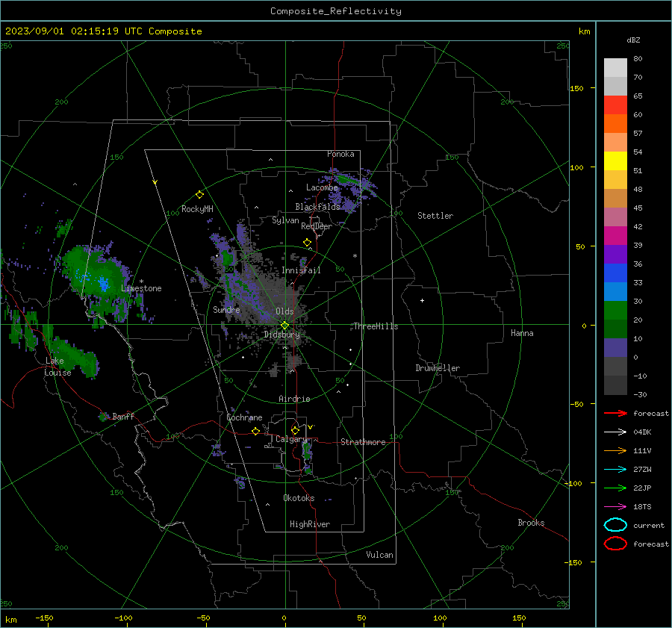Click the white 04DK arrow legend icon
Screen dimensions: 672x628
615,432
